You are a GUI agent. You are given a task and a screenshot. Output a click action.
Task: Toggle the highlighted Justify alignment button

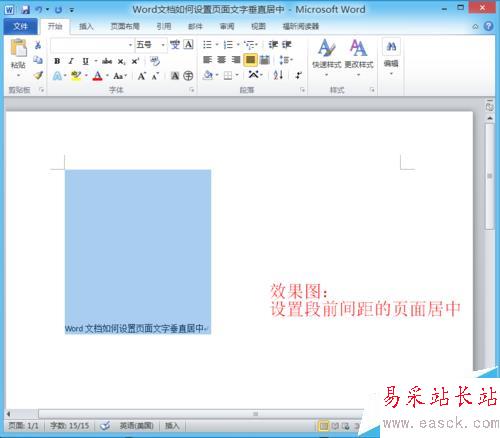pos(250,60)
